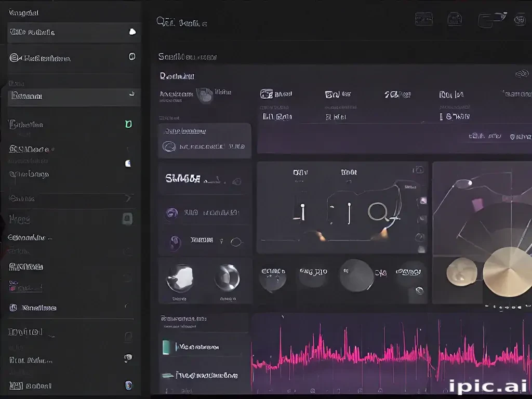Click the small white and blue icon in the sidebar
The width and height of the screenshot is (532, 399).
click(128, 164)
